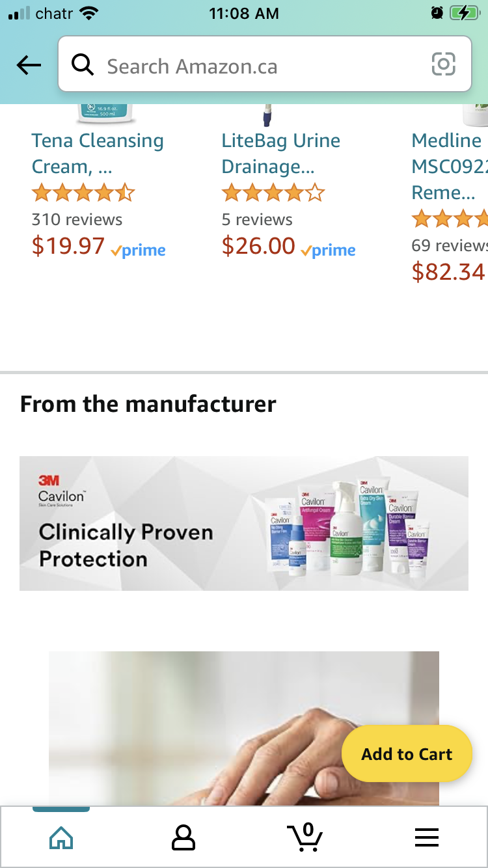Screen dimensions: 488x868
Task: Open the shopping cart icon
Action: point(305,837)
